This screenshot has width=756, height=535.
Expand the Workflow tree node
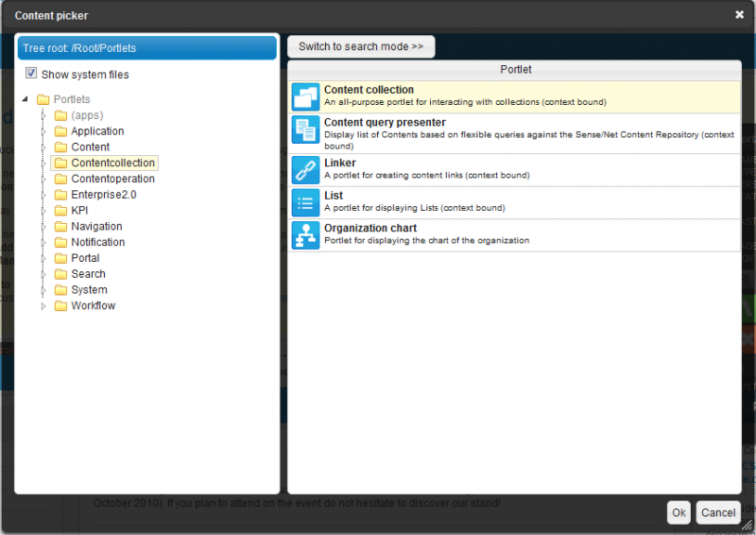[x=43, y=306]
